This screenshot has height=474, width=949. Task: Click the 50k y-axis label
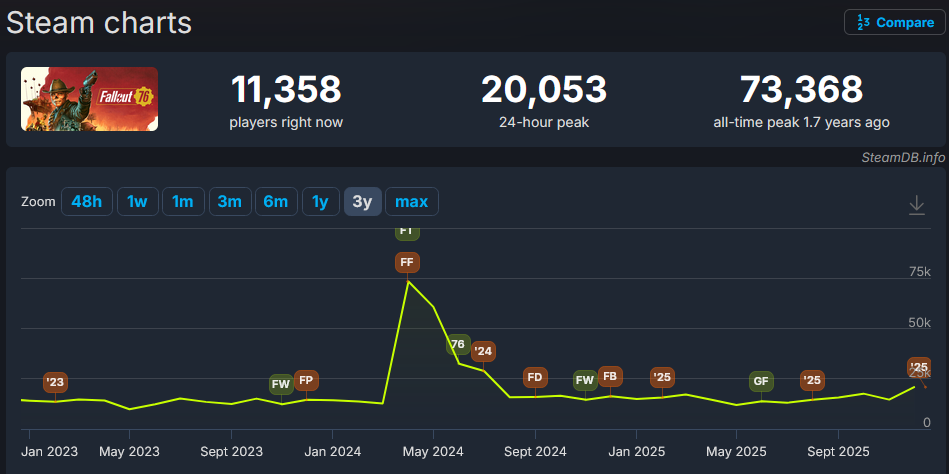(x=919, y=323)
